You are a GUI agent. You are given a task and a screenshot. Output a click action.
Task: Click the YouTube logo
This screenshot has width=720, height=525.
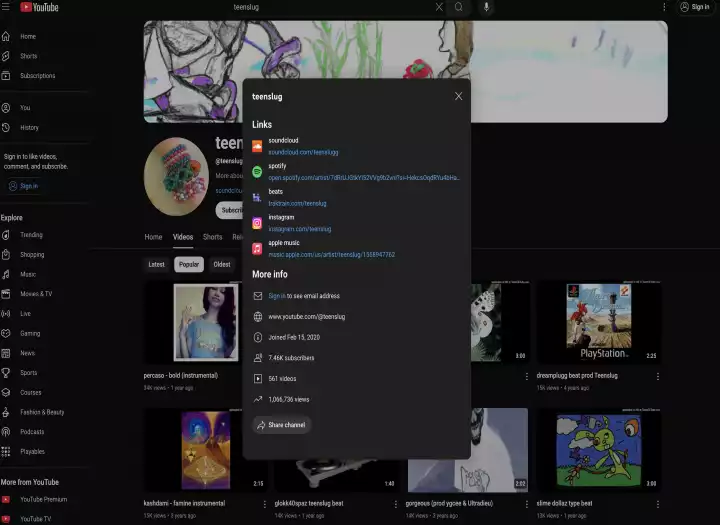pos(39,7)
